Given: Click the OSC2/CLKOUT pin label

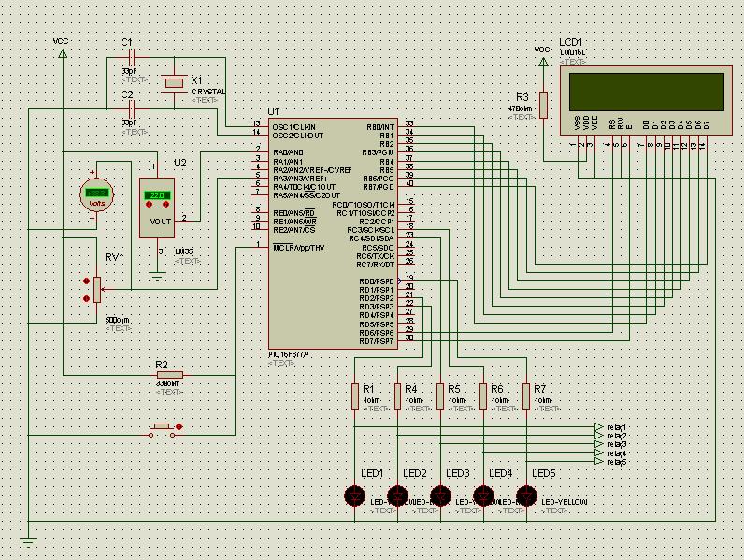Looking at the screenshot, I should [298, 136].
